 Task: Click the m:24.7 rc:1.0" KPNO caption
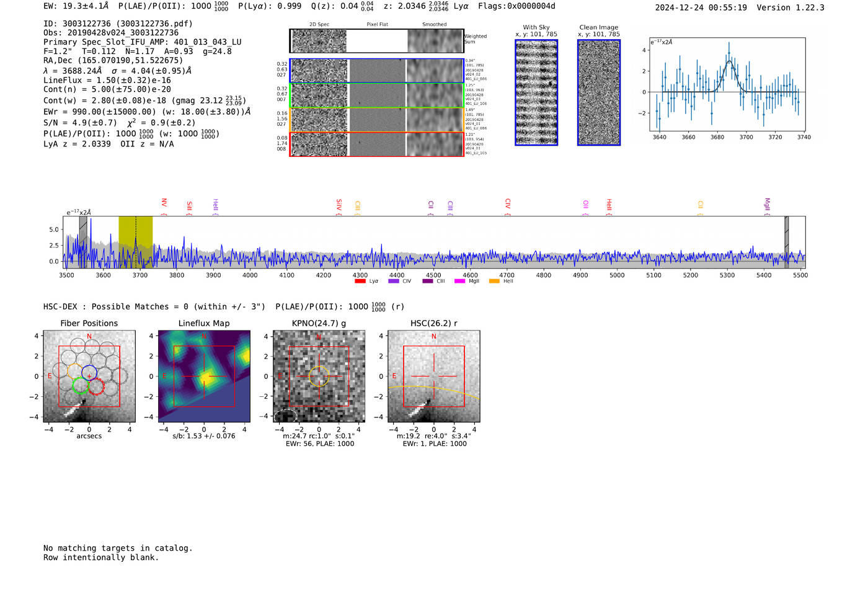[319, 436]
